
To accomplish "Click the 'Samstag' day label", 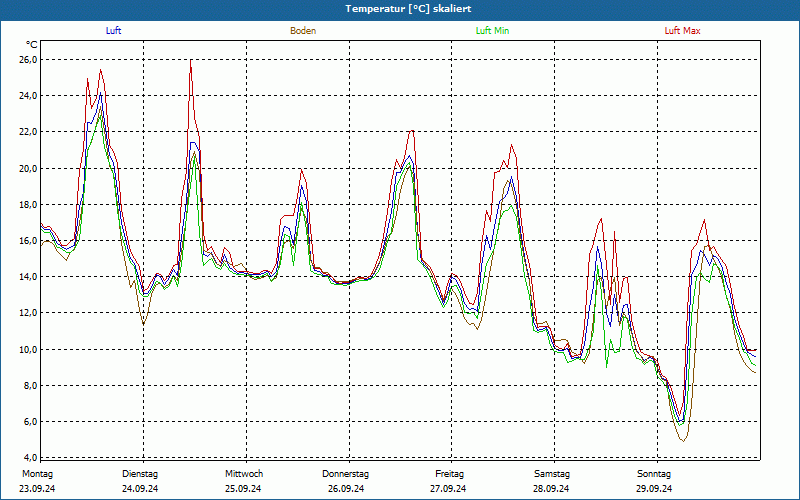I will point(552,474).
